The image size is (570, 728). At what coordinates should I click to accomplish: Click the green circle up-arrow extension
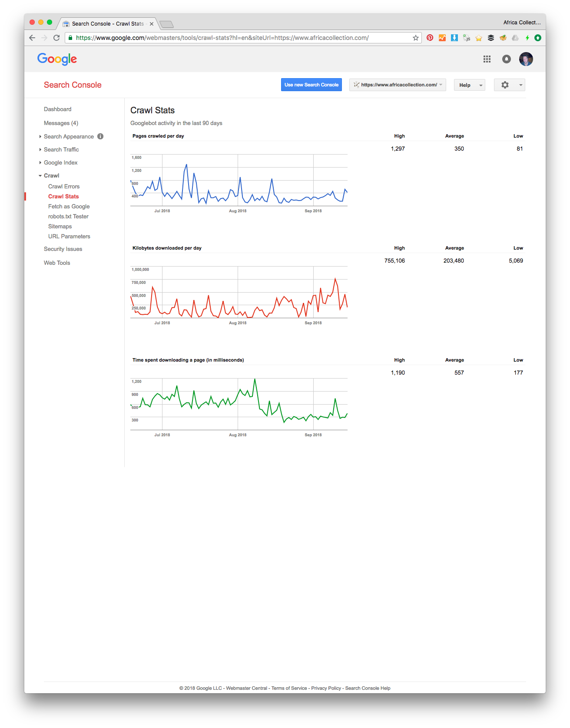point(538,38)
